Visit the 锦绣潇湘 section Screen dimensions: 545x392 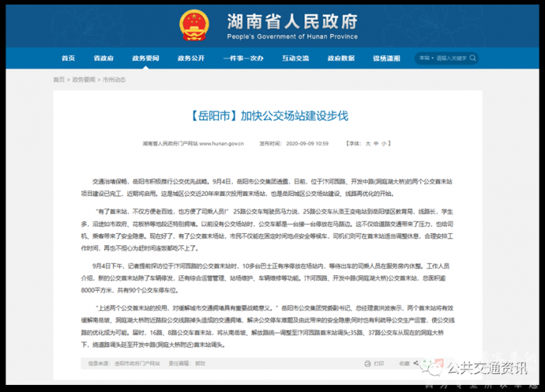coord(387,58)
